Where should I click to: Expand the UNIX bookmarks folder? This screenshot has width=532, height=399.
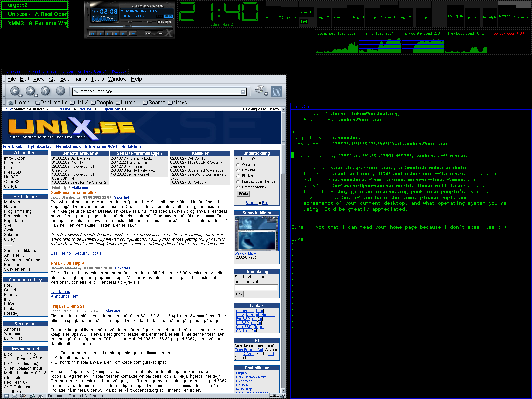(79, 103)
